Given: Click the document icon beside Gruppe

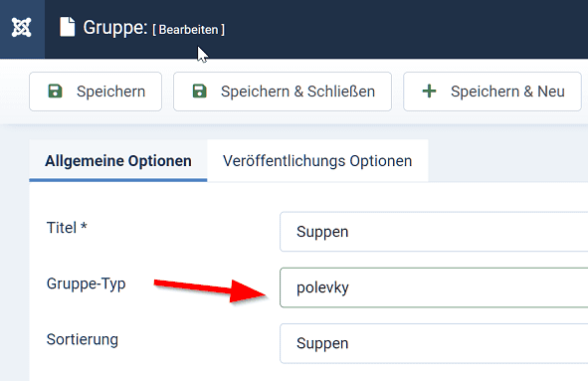Looking at the screenshot, I should tap(67, 27).
